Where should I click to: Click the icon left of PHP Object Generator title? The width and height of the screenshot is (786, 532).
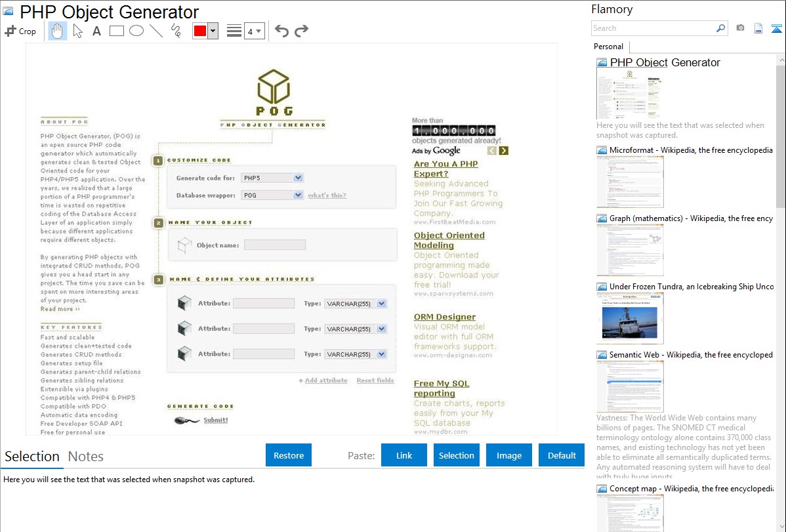(8, 11)
